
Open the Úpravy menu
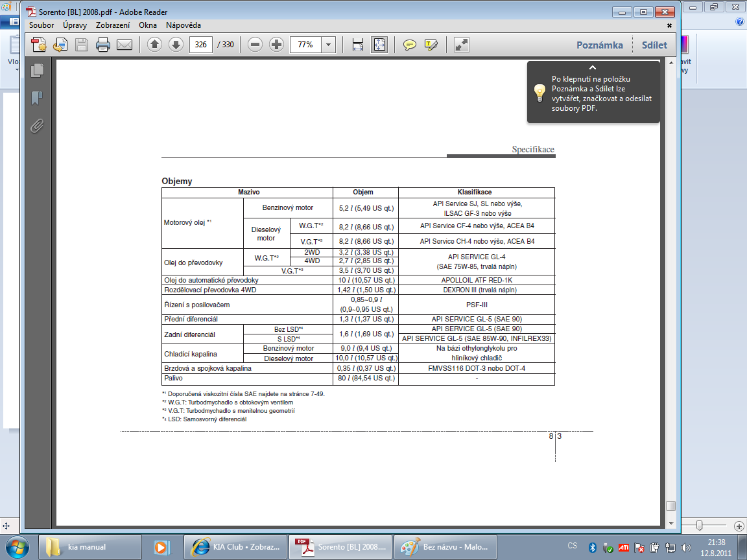point(75,25)
